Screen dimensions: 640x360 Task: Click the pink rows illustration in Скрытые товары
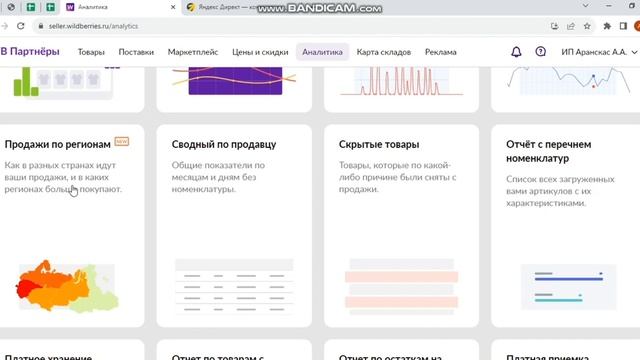[401, 287]
